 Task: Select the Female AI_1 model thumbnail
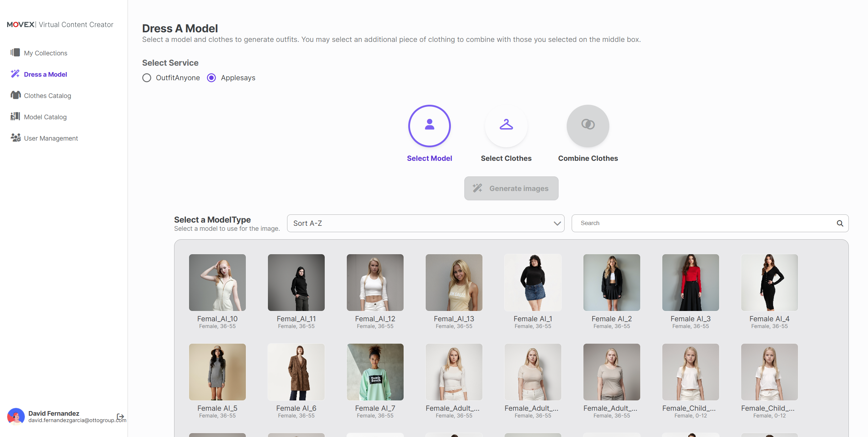[533, 283]
